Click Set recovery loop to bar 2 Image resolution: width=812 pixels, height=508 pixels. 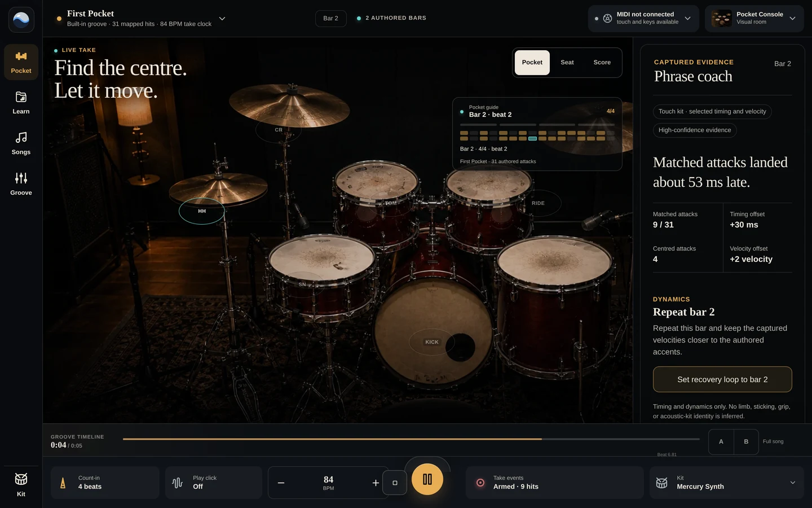722,379
